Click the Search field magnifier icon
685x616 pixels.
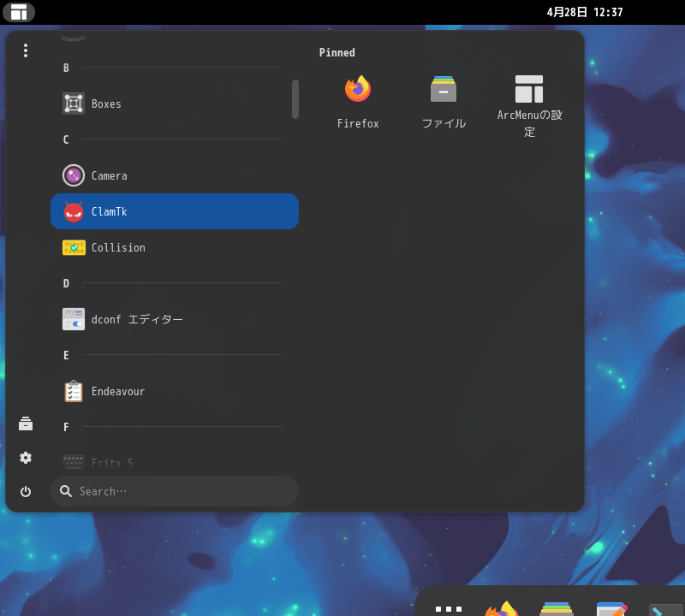(x=66, y=491)
